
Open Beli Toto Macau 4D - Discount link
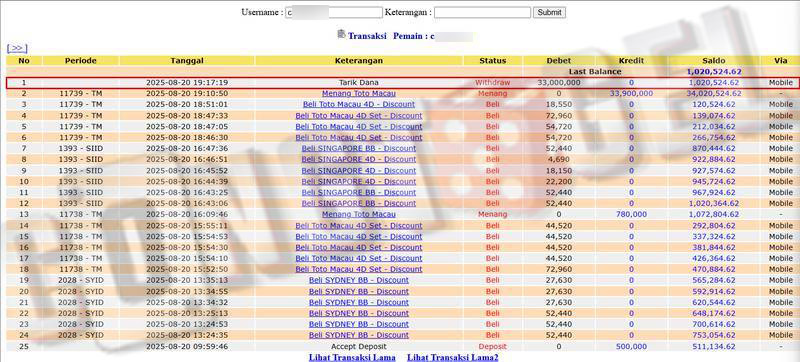point(359,105)
